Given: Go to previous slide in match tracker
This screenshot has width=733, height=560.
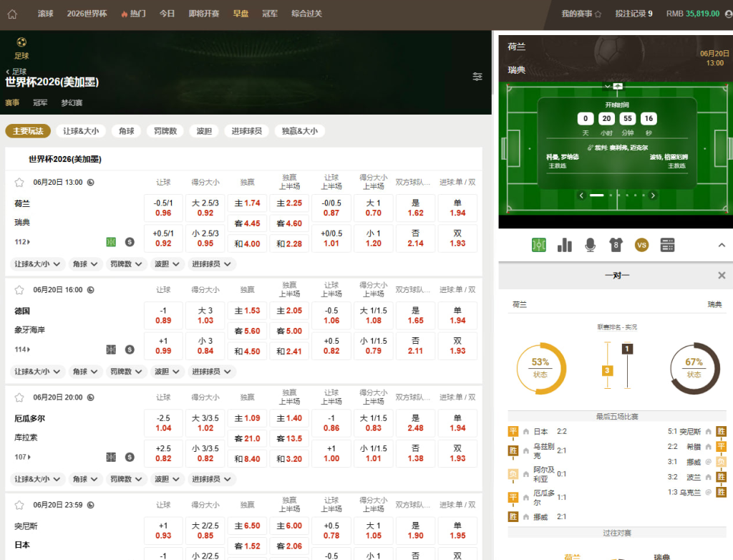Looking at the screenshot, I should tap(581, 195).
